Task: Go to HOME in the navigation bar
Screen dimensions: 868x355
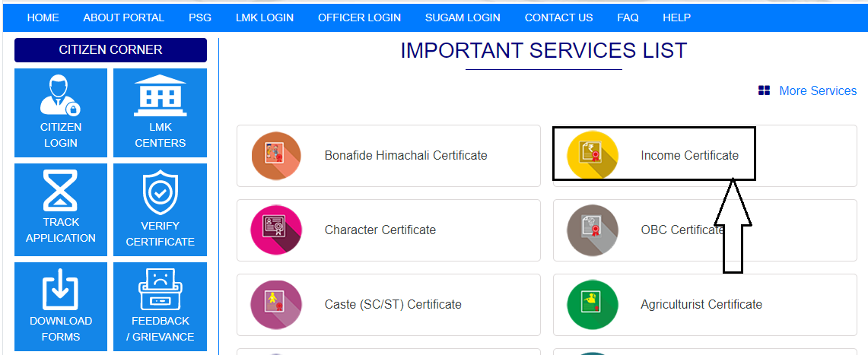Action: click(x=43, y=17)
